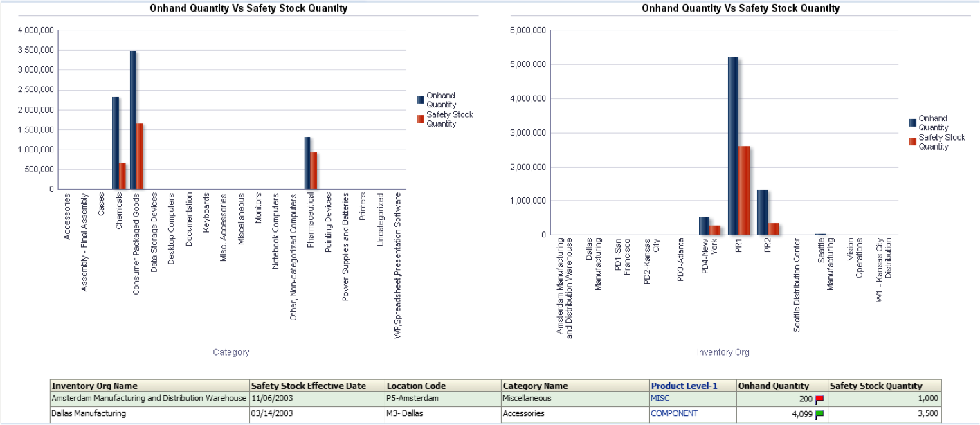Select the P5-Amsterdam location code cell
Image resolution: width=980 pixels, height=425 pixels.
413,398
